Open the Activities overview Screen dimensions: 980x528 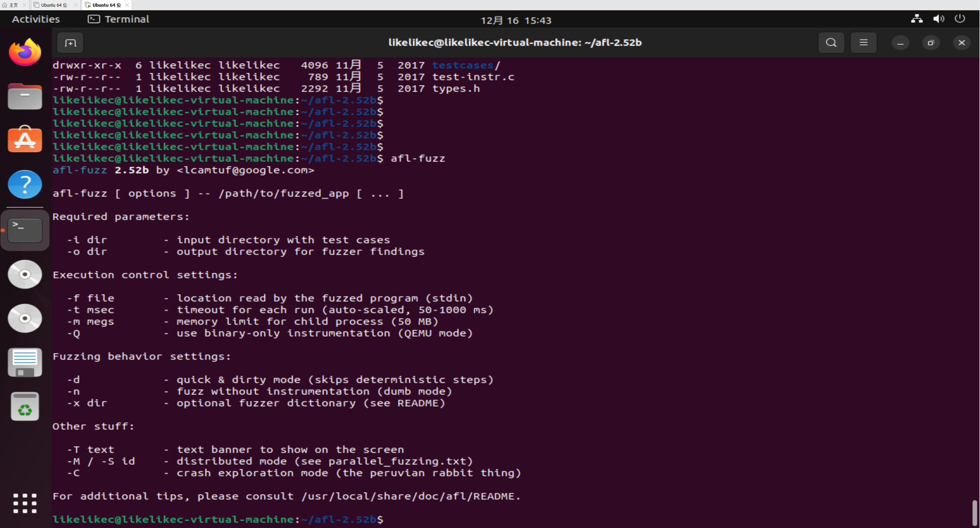36,19
